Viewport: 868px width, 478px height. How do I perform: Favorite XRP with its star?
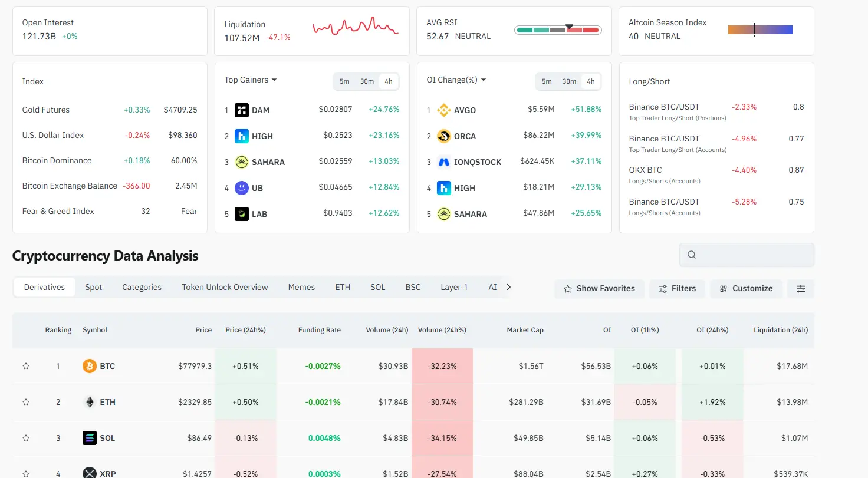(26, 474)
